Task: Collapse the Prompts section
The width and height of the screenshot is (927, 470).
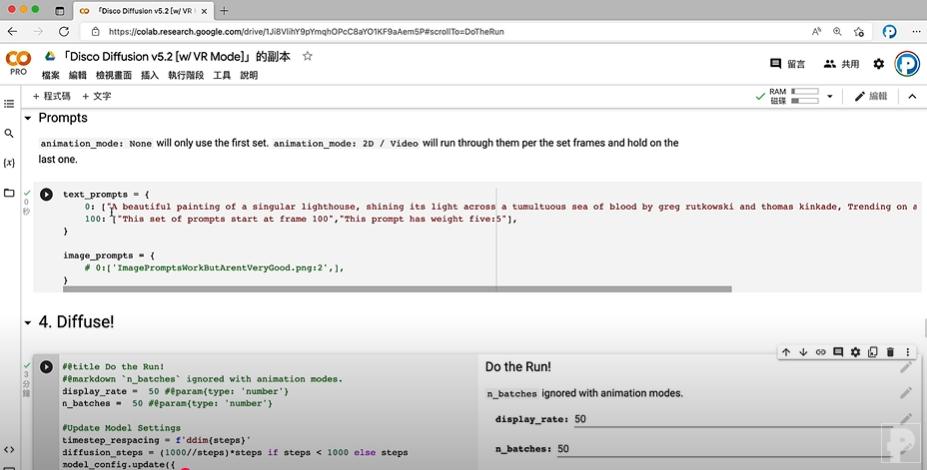Action: (x=28, y=118)
